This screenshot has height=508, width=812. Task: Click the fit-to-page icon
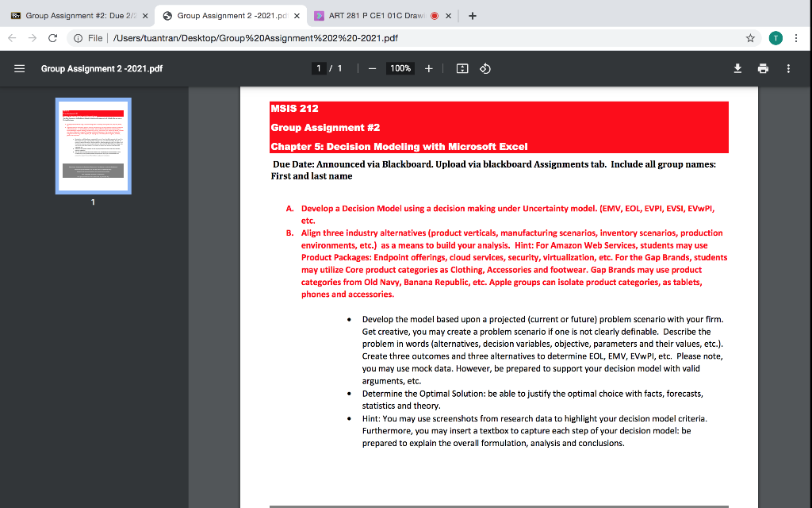click(x=462, y=68)
